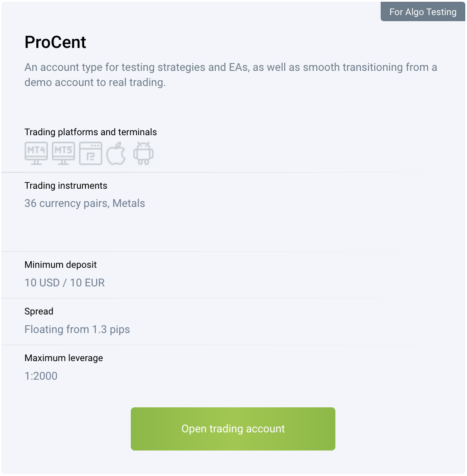The width and height of the screenshot is (467, 476).
Task: Click the 1:2000 leverage value
Action: [41, 376]
